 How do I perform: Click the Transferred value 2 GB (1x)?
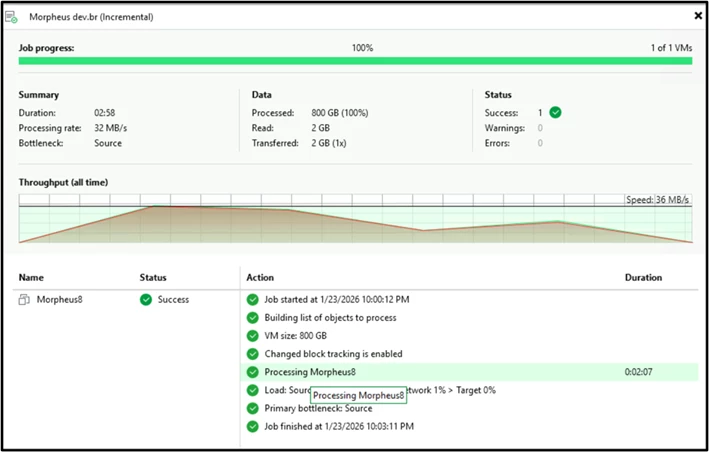pyautogui.click(x=329, y=143)
